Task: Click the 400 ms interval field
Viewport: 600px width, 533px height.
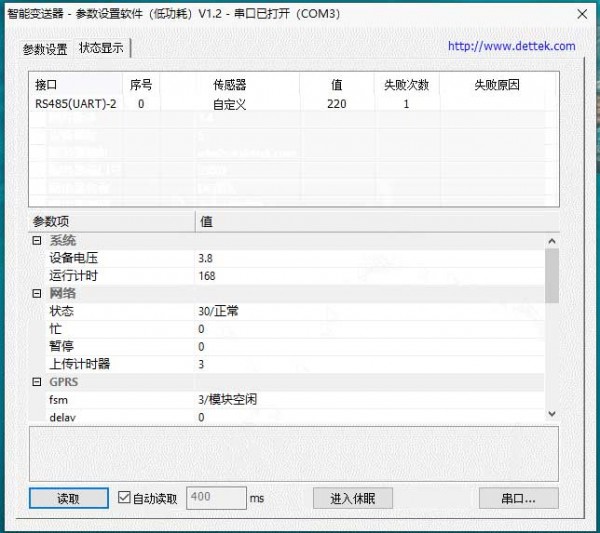Action: 215,498
